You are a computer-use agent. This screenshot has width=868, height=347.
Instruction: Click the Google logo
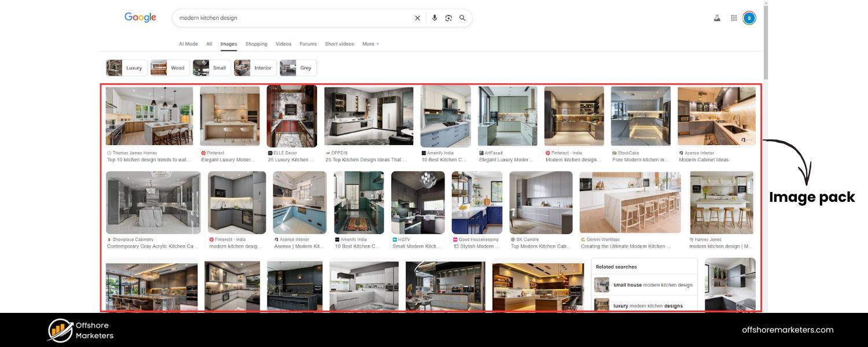tap(140, 17)
